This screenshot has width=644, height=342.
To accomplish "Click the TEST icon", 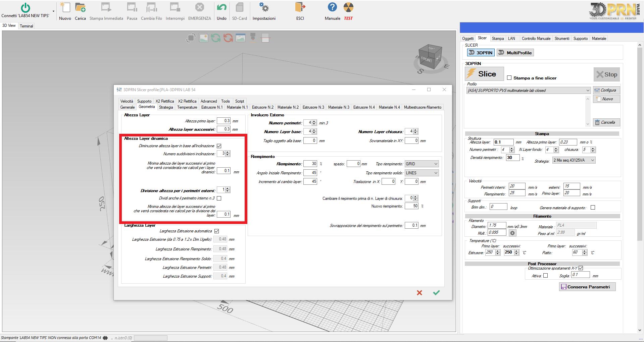I will click(x=348, y=7).
